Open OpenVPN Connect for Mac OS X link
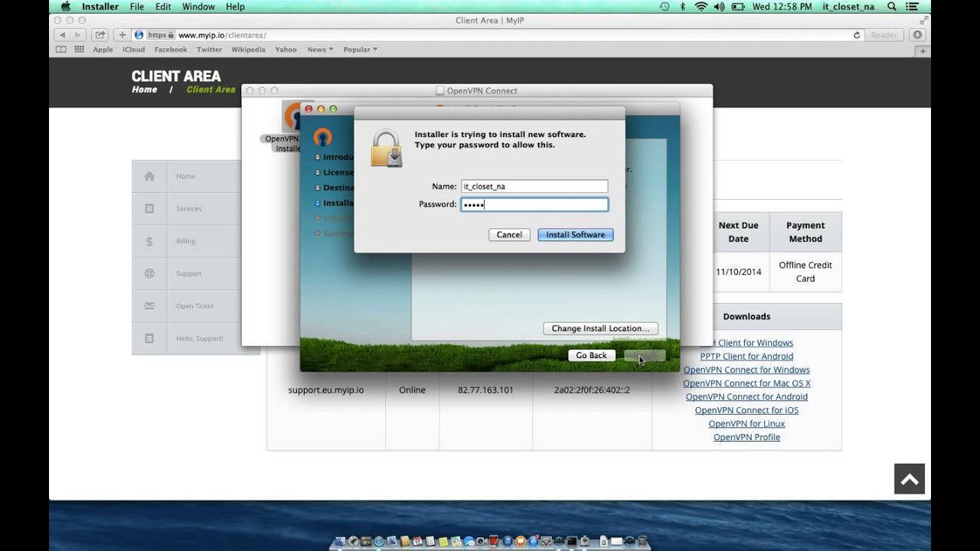Viewport: 980px width, 551px height. 746,383
